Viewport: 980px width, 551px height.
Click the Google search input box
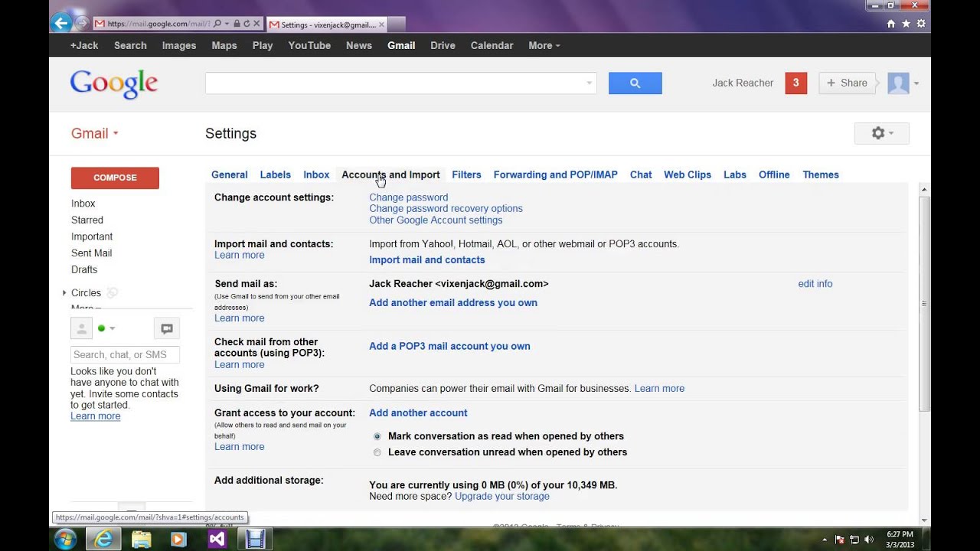pos(394,83)
